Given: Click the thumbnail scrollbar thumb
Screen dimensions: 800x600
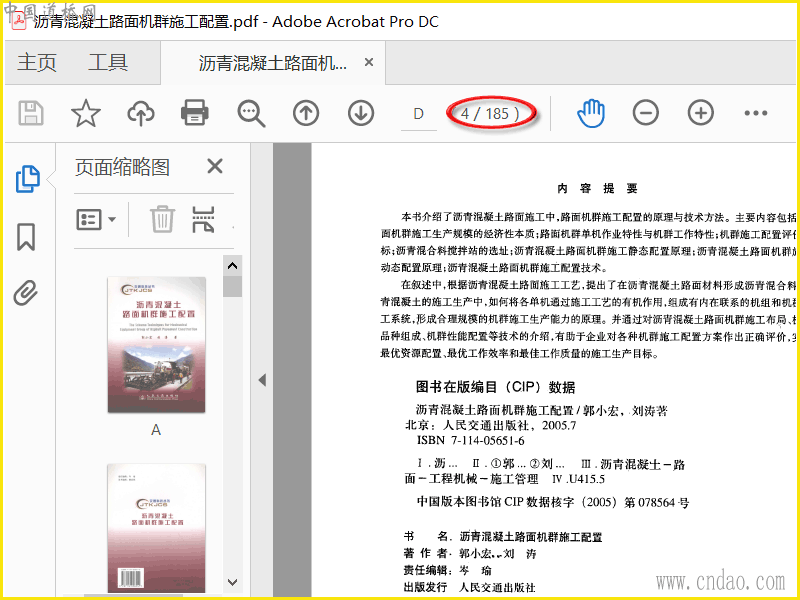Looking at the screenshot, I should pyautogui.click(x=233, y=286).
